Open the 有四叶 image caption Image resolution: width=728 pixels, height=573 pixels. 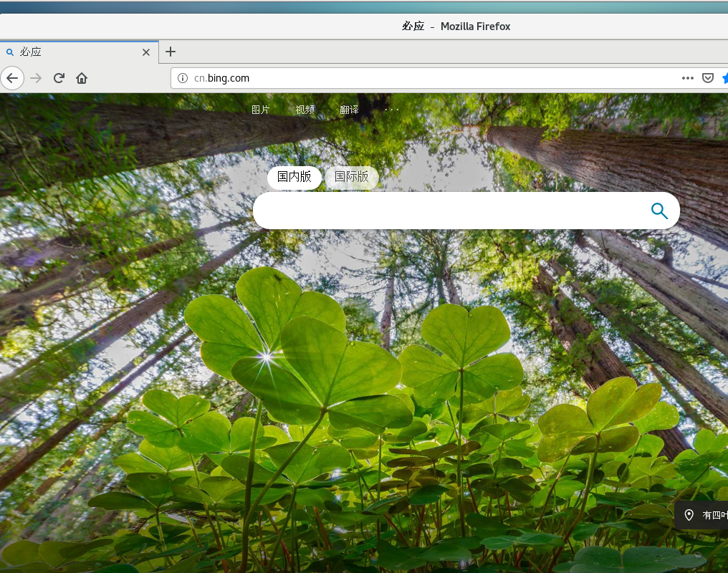pyautogui.click(x=715, y=515)
